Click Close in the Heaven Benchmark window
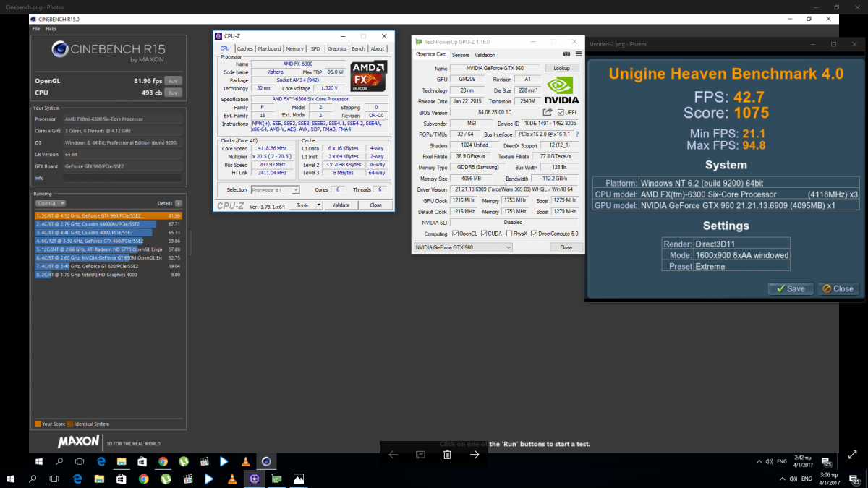 coord(838,288)
